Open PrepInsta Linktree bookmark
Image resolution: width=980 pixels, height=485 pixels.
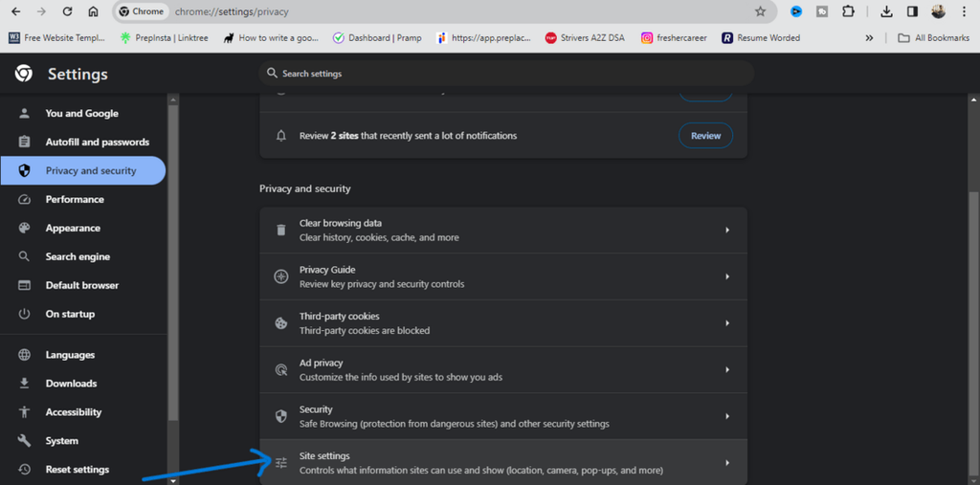[x=165, y=38]
